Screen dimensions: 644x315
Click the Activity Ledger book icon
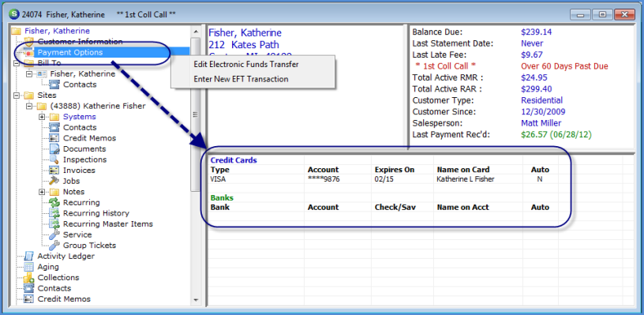click(x=28, y=256)
